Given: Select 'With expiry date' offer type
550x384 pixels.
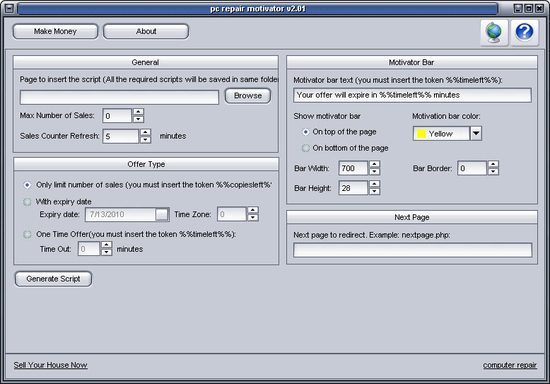Looking at the screenshot, I should click(27, 202).
